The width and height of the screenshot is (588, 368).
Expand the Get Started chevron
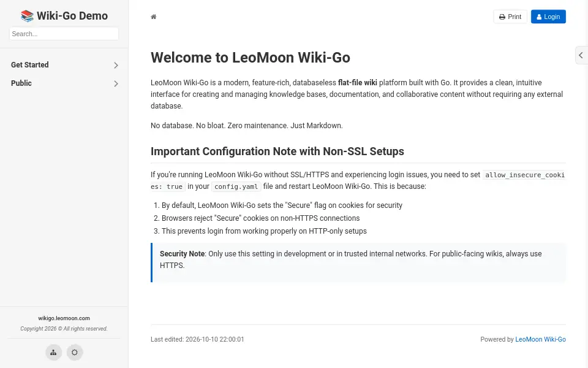click(x=116, y=65)
